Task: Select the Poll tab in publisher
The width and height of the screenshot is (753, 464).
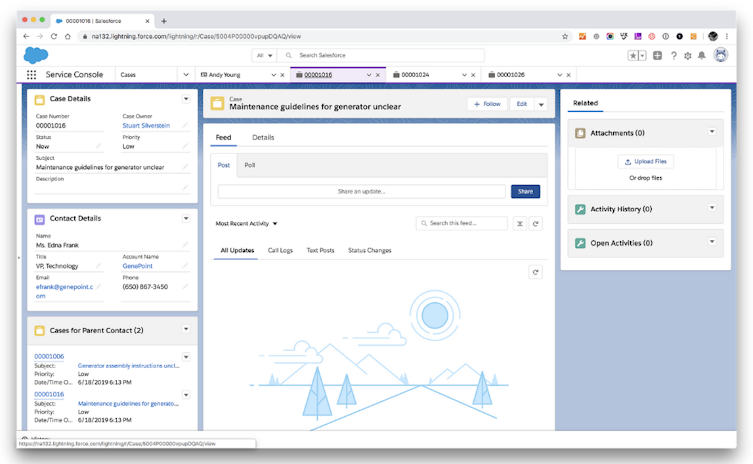Action: tap(250, 165)
